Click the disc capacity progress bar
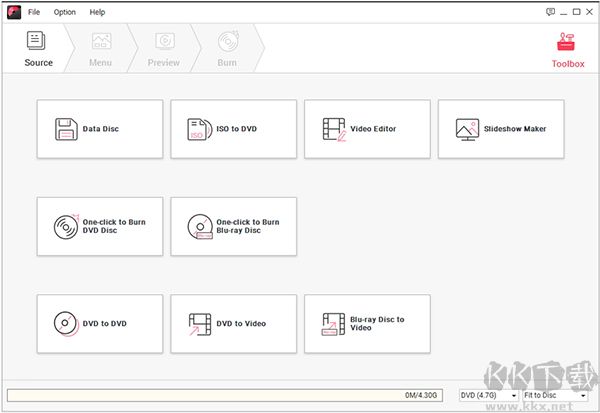 [x=225, y=395]
